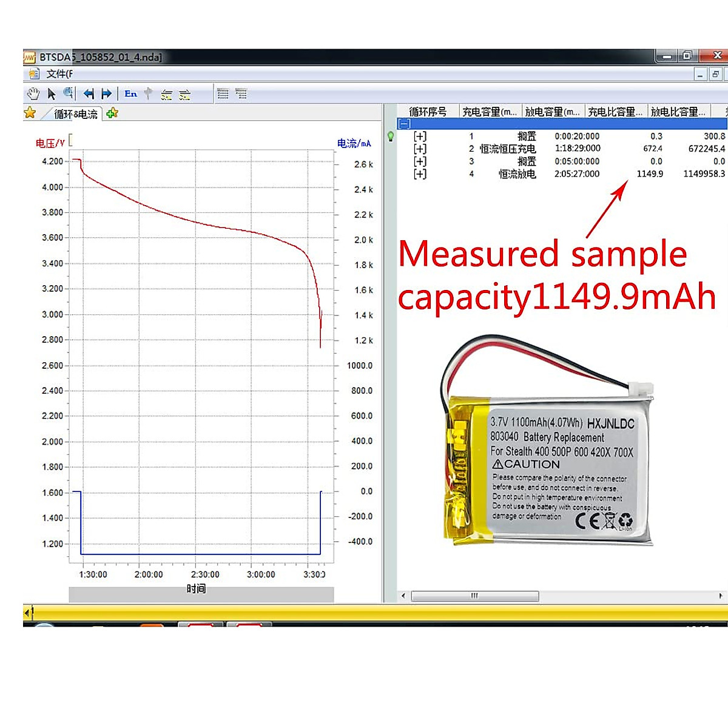Click the blue left arrow button
The height and width of the screenshot is (728, 728).
tap(89, 94)
